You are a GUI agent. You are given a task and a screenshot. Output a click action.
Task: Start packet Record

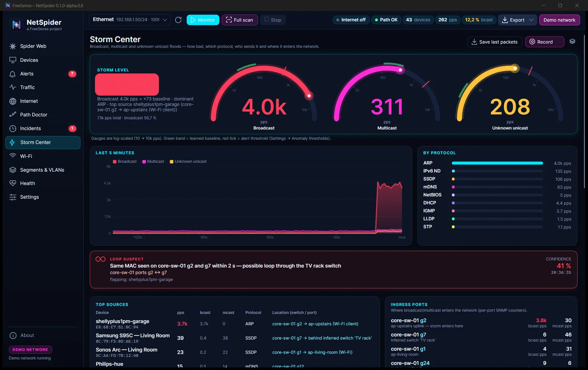[x=545, y=42]
